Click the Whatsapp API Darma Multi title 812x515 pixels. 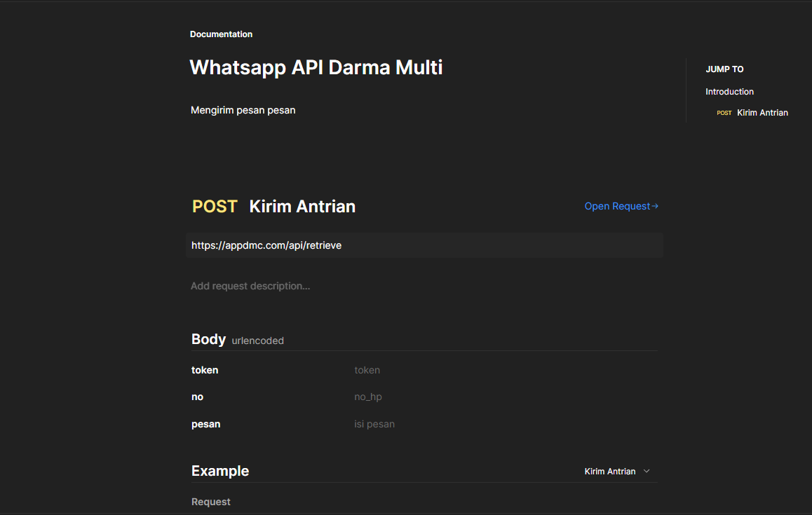(316, 67)
